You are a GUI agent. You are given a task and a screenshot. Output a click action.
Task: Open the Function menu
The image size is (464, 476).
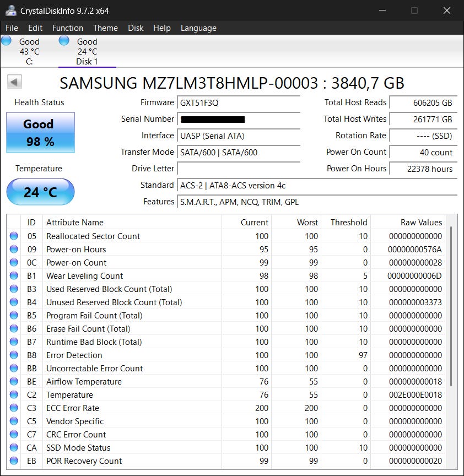click(68, 28)
